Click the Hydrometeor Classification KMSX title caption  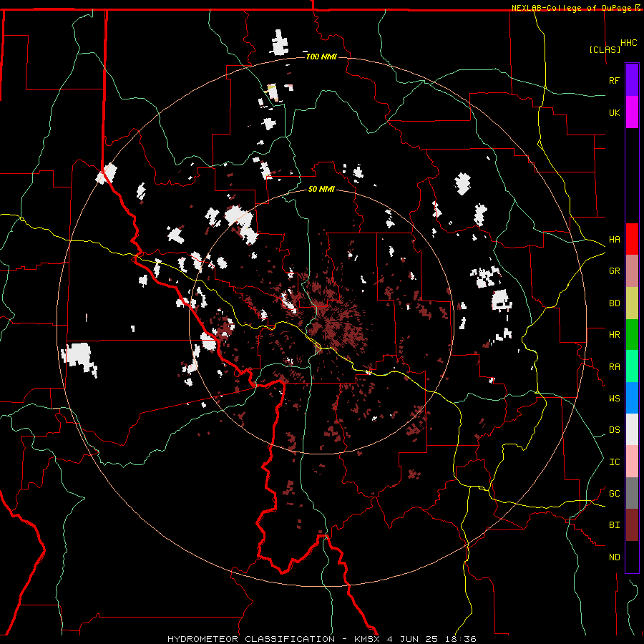click(x=321, y=639)
